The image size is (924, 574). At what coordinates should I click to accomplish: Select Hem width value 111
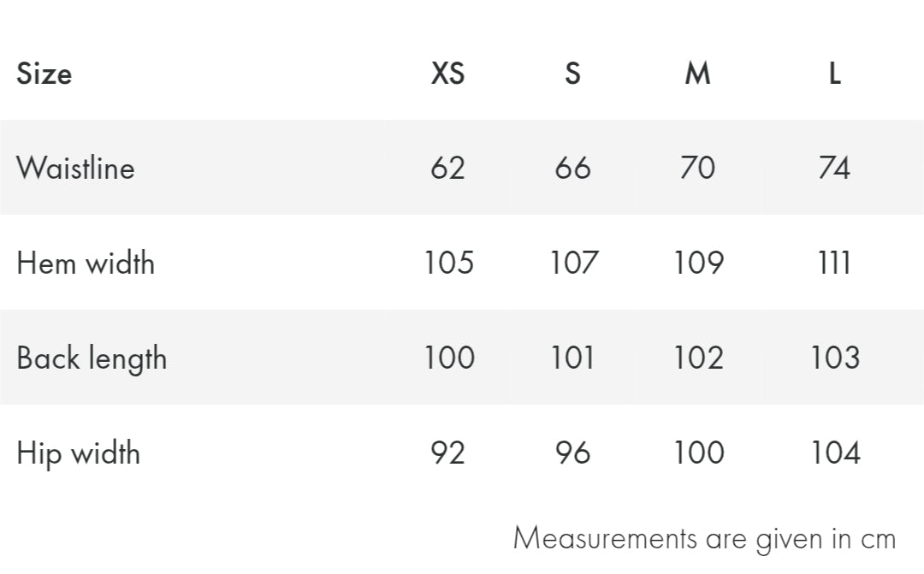834,263
